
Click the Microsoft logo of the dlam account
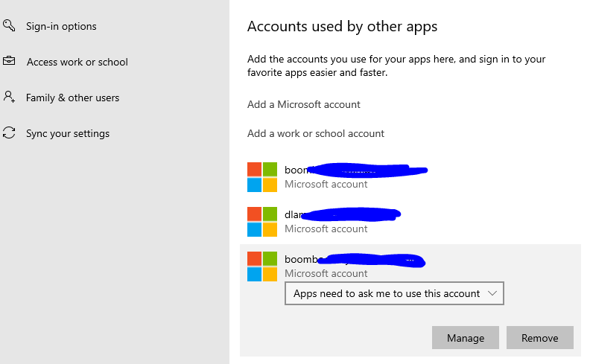point(262,222)
